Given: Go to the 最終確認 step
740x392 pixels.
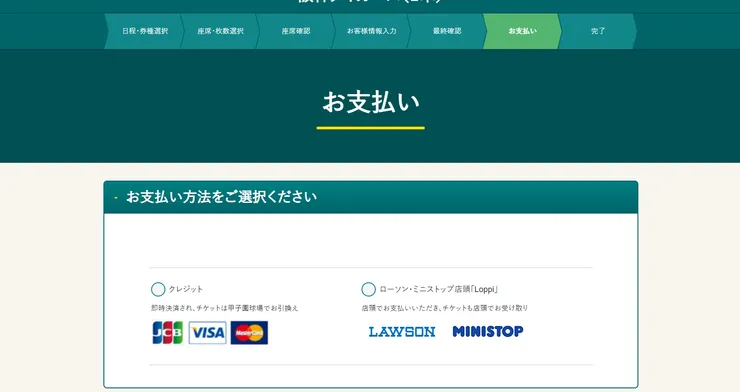Looking at the screenshot, I should coord(447,31).
